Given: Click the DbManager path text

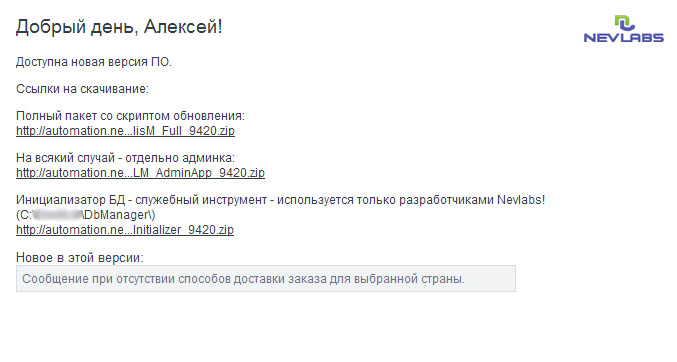Looking at the screenshot, I should click(x=85, y=215).
